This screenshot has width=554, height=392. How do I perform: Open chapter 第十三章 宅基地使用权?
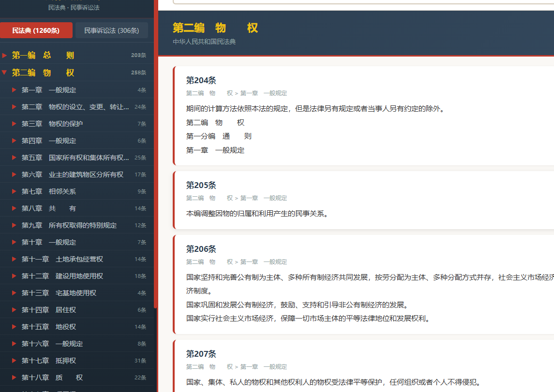tap(59, 293)
